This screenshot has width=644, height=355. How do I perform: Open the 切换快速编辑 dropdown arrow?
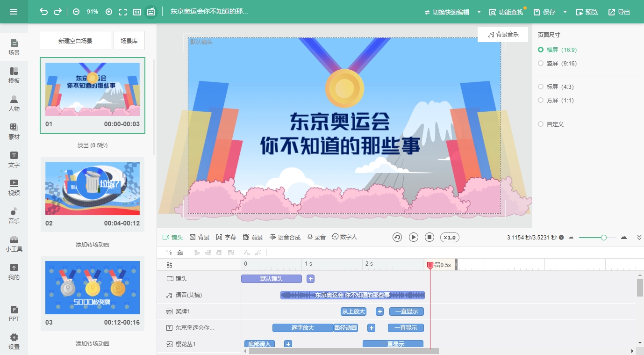pos(479,12)
